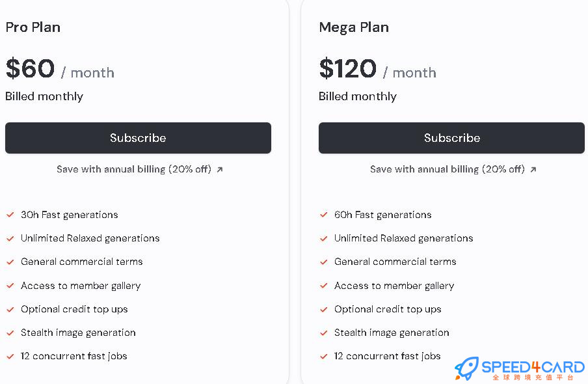Click the $120 per month price
Image resolution: width=588 pixels, height=384 pixels.
(x=378, y=69)
